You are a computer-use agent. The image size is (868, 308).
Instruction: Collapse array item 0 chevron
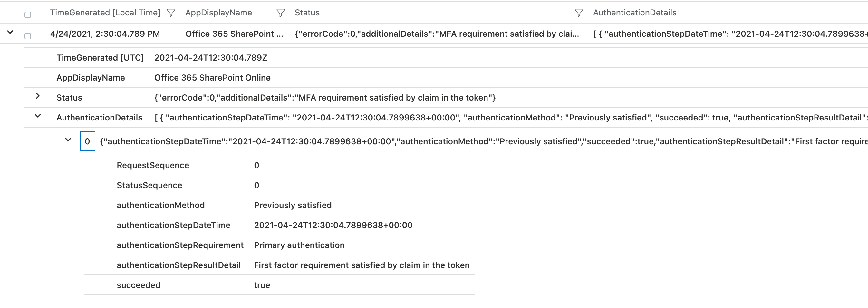click(x=68, y=140)
